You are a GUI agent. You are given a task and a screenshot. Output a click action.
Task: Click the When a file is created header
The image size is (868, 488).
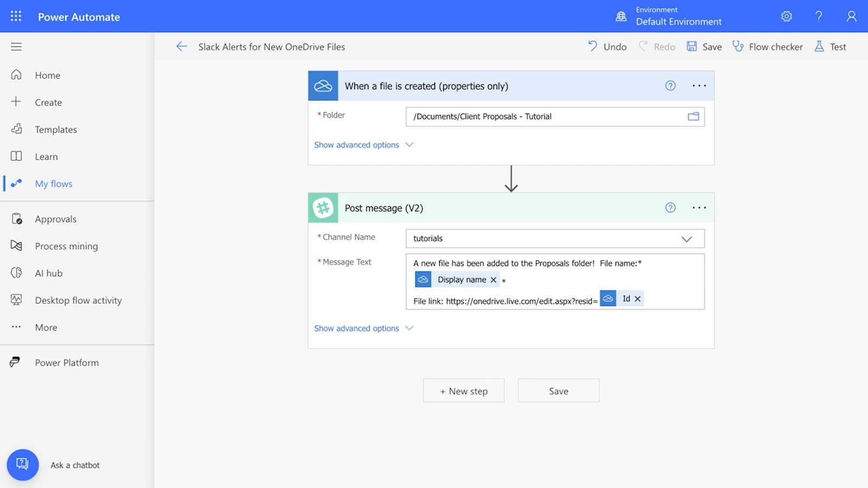tap(511, 86)
